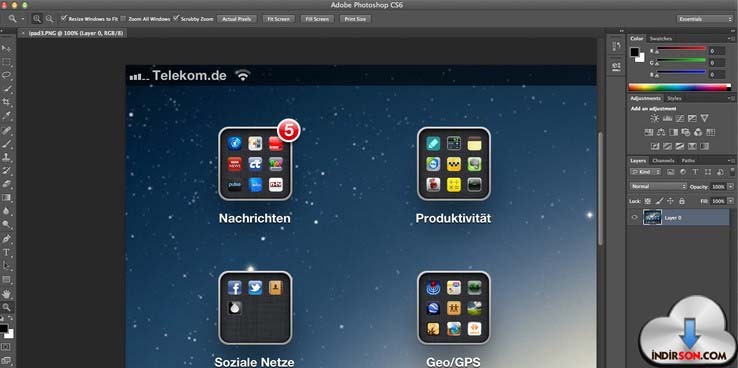This screenshot has height=368, width=738.
Task: Open the layer filter Kind dropdown
Action: [x=645, y=172]
